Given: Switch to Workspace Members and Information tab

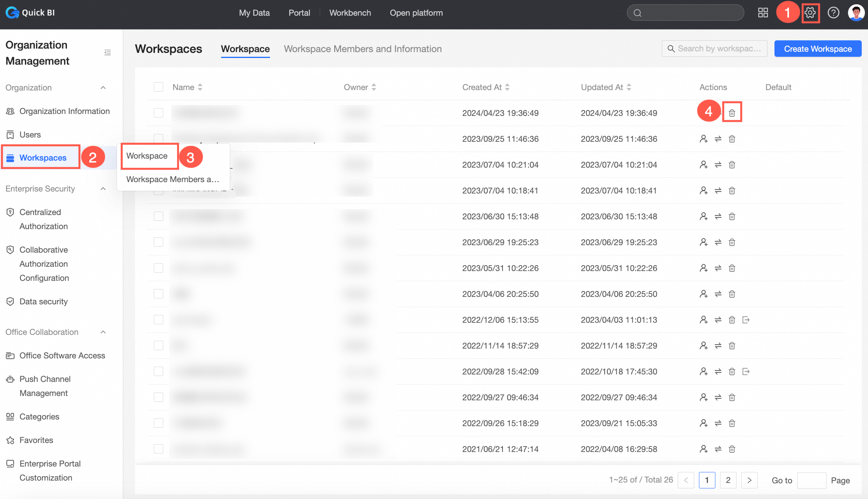Looking at the screenshot, I should 362,49.
